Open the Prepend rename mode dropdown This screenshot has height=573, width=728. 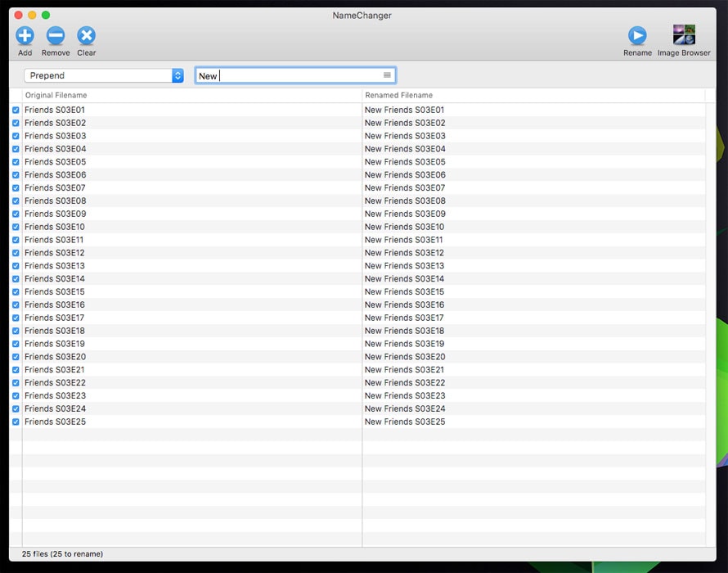(98, 75)
